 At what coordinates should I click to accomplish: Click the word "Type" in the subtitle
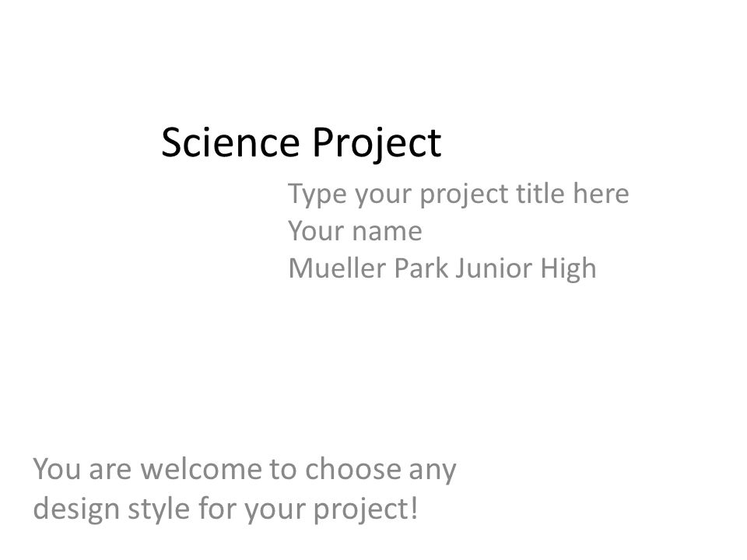(317, 194)
